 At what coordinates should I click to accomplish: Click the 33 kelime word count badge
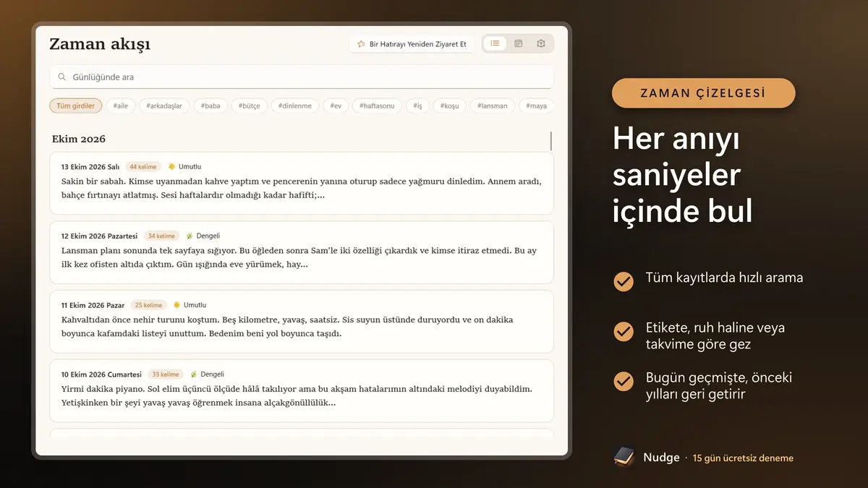pyautogui.click(x=166, y=374)
